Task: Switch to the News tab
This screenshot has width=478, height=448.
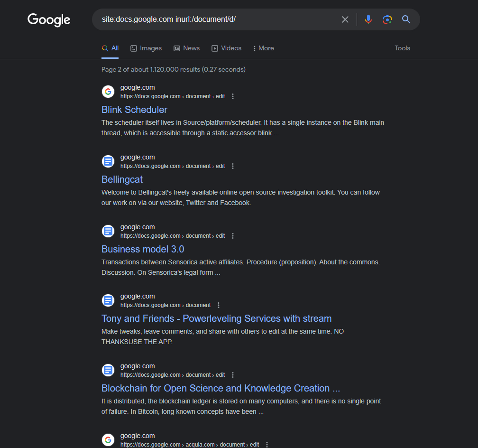Action: pyautogui.click(x=186, y=48)
